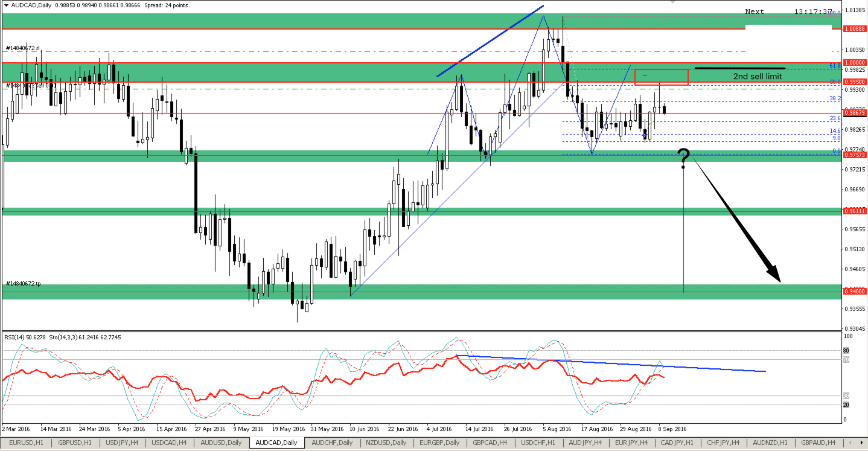Open the GBPUSD,H1 chart tab

(x=75, y=443)
